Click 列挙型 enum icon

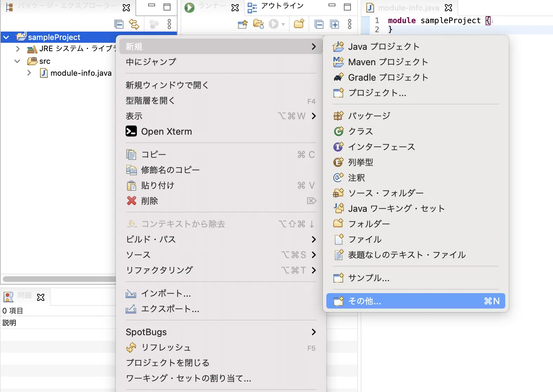coord(338,162)
